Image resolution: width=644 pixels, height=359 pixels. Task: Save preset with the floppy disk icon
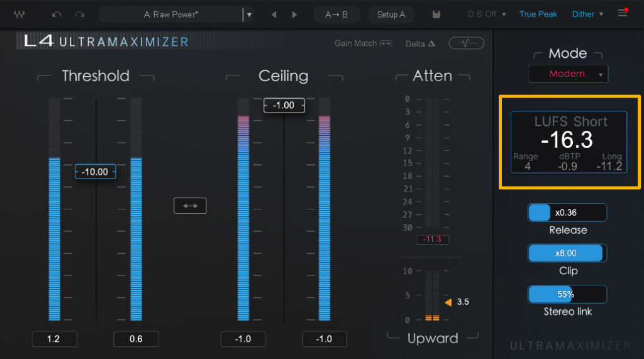(436, 14)
